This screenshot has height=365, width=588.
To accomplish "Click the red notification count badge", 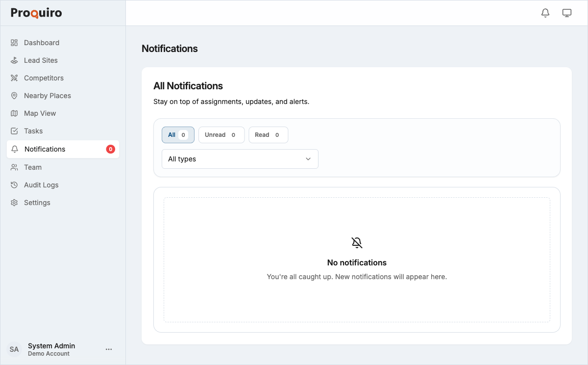I will pos(111,149).
